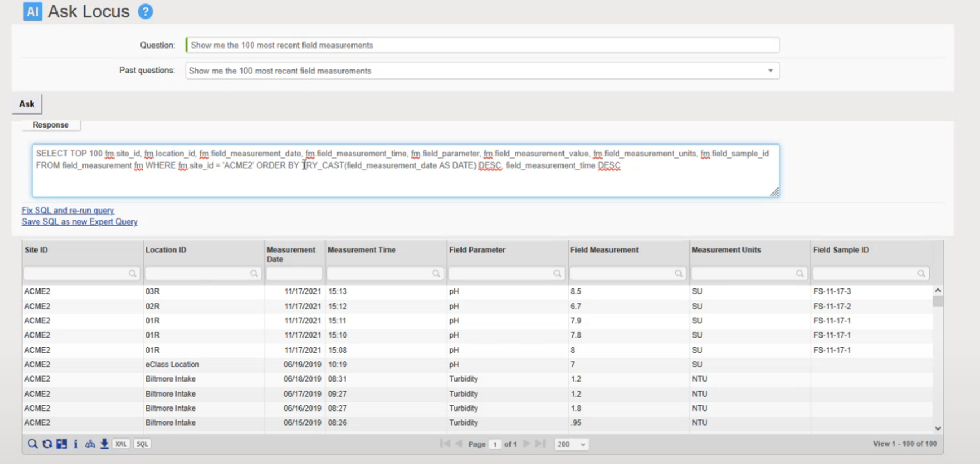980x464 pixels.
Task: Click measurement time 08:31
Action: tap(337, 379)
